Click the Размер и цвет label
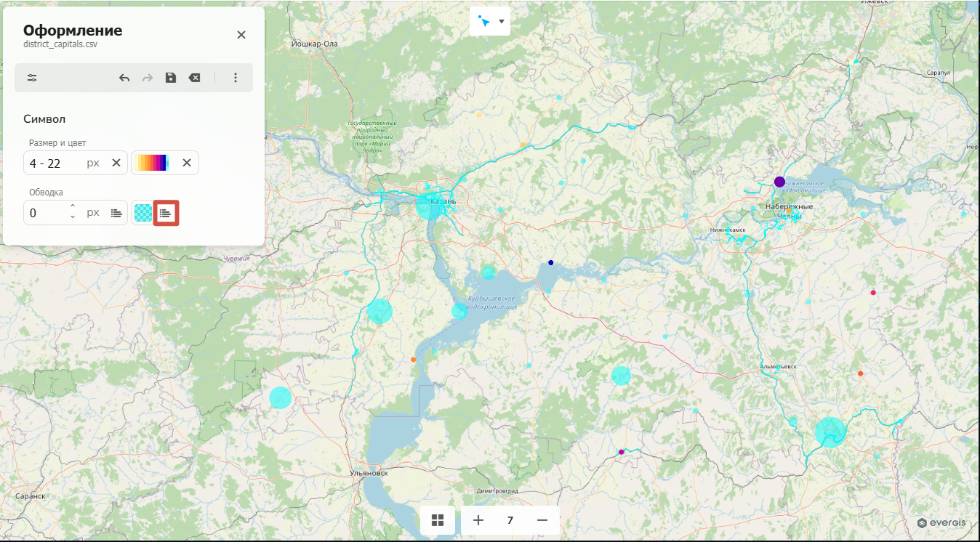The height and width of the screenshot is (542, 980). 57,143
